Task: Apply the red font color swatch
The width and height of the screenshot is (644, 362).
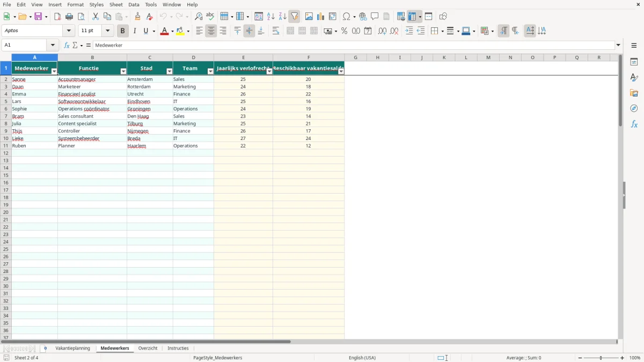Action: pos(164,32)
